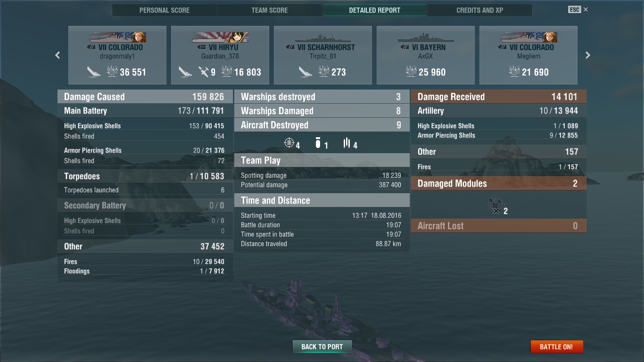Select the Colorado card by Megliem
This screenshot has height=362, width=644.
(x=528, y=55)
